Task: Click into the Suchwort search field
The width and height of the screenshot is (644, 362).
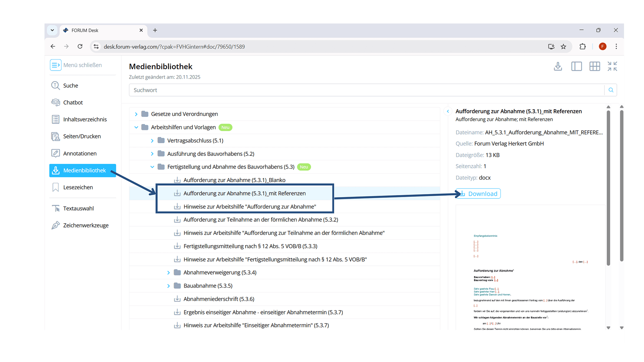Action: point(366,90)
